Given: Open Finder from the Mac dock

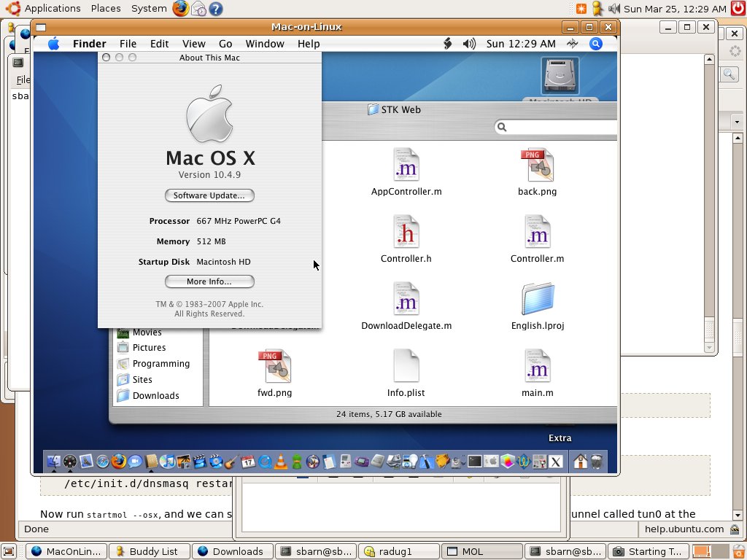Looking at the screenshot, I should (54, 462).
